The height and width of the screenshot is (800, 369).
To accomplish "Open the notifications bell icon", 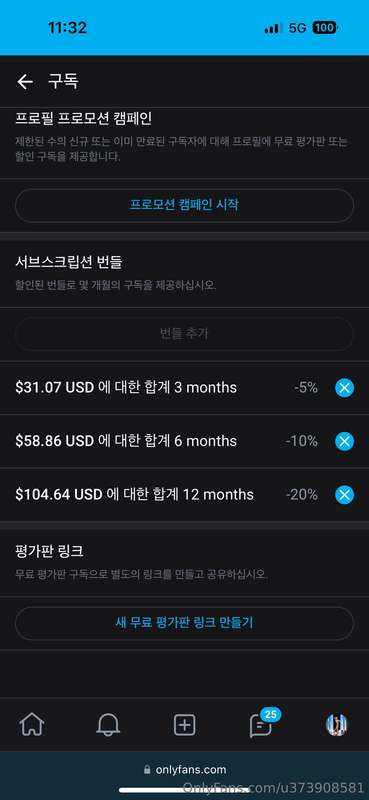I will coord(108,724).
